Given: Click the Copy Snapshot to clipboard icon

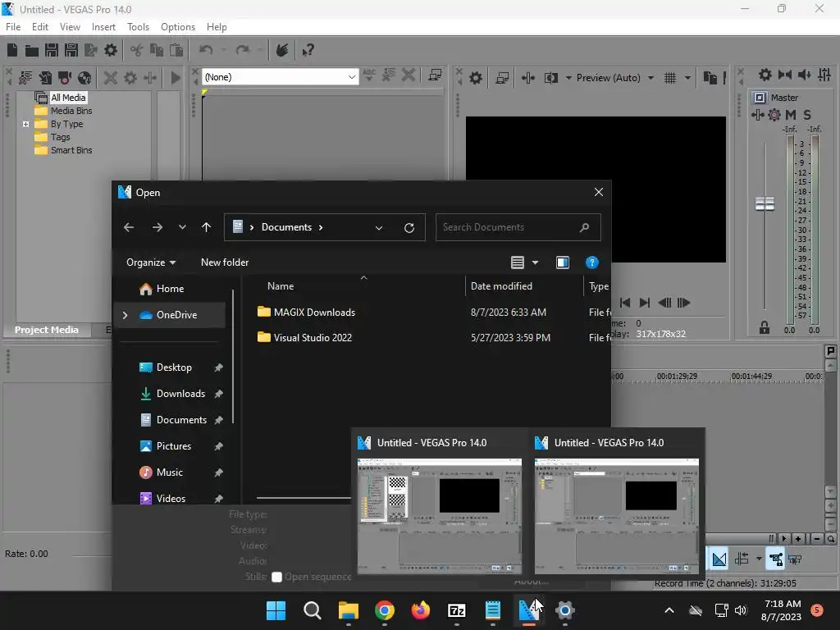Looking at the screenshot, I should click(x=710, y=78).
